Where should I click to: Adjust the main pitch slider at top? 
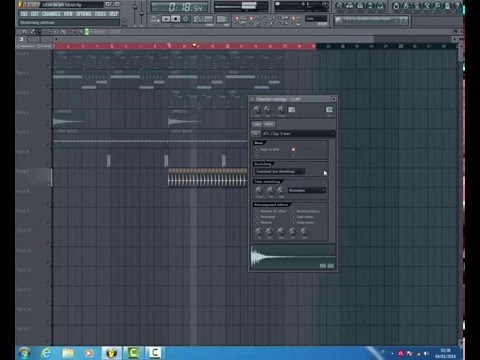(142, 12)
